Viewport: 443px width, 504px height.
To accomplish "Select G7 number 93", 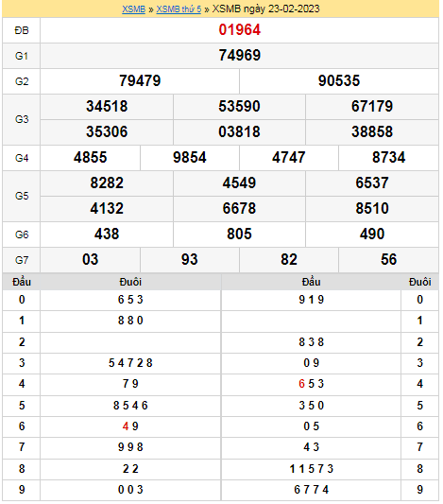I will 190,259.
